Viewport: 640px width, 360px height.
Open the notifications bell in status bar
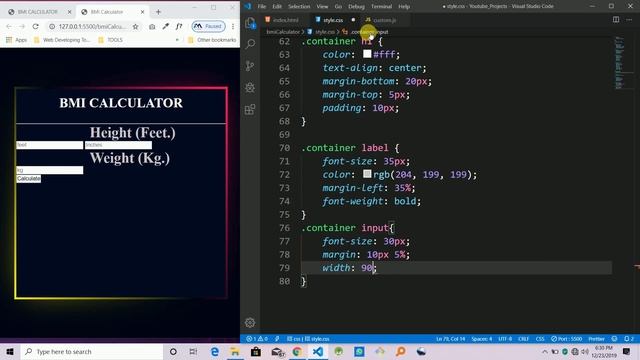pyautogui.click(x=629, y=339)
